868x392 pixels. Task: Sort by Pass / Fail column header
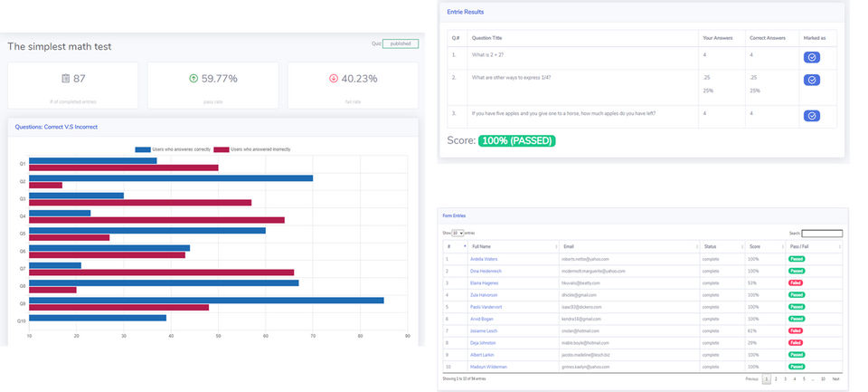(814, 246)
